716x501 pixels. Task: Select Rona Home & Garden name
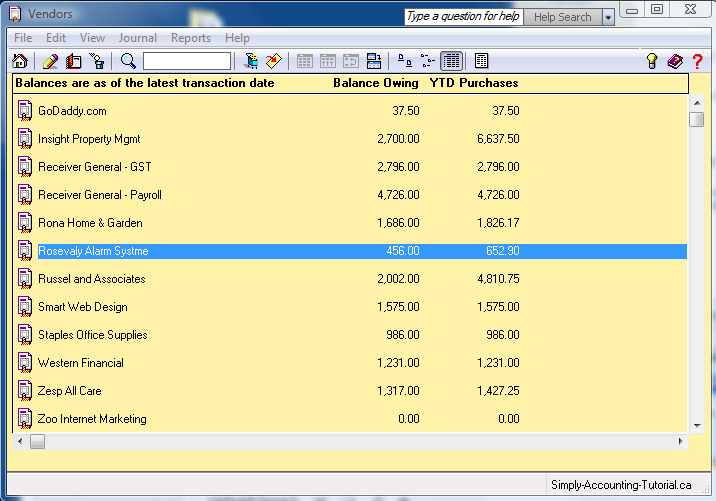pyautogui.click(x=90, y=223)
